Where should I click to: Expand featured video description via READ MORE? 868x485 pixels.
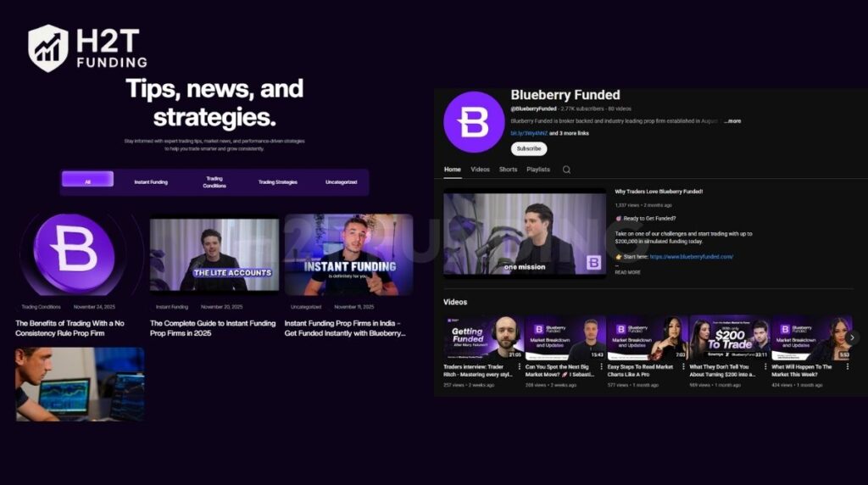[628, 272]
